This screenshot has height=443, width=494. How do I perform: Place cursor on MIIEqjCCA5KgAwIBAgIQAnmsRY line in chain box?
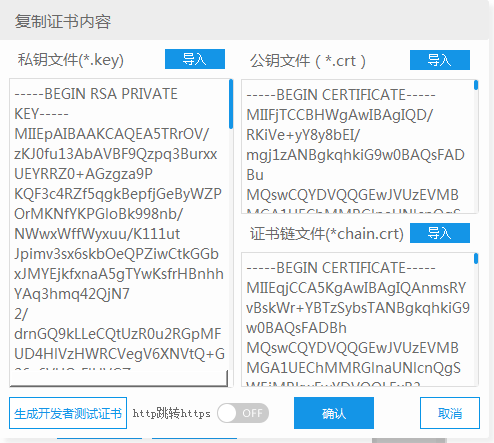(x=356, y=288)
